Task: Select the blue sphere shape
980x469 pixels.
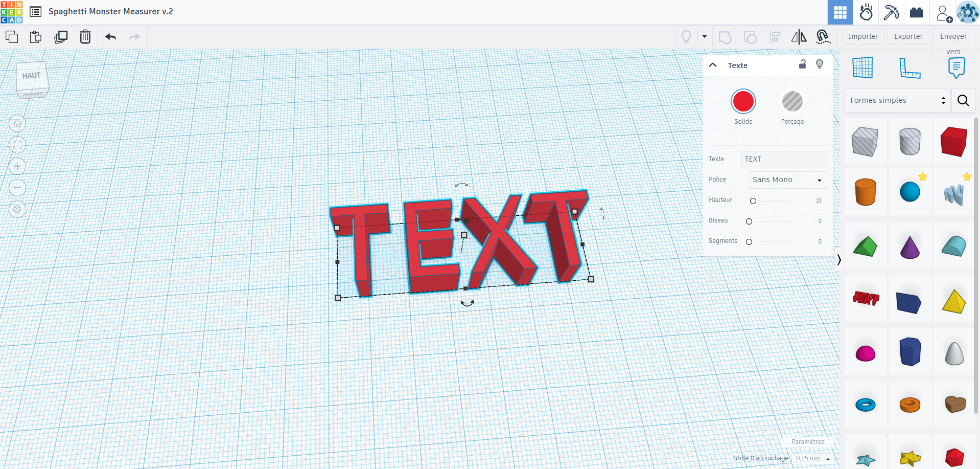Action: (909, 192)
